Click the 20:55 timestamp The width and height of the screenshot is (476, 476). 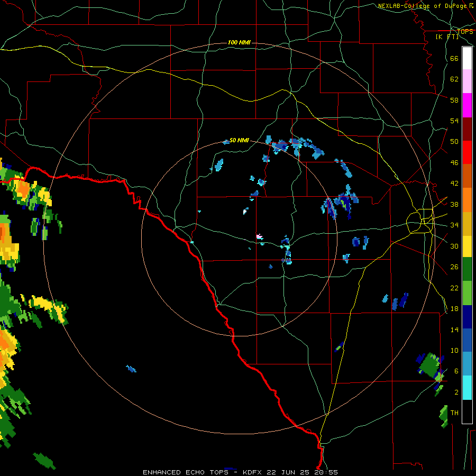pos(326,472)
